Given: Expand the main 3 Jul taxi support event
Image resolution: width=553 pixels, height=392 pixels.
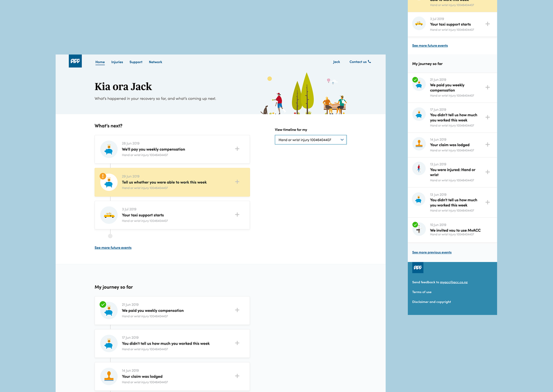Looking at the screenshot, I should pyautogui.click(x=237, y=215).
